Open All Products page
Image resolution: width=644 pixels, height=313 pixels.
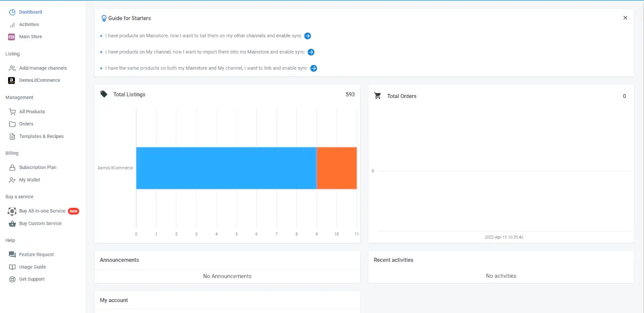(32, 112)
